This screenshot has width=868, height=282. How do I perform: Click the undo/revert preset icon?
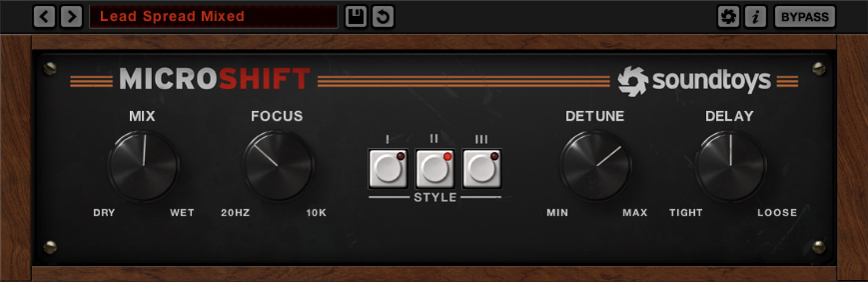[383, 17]
